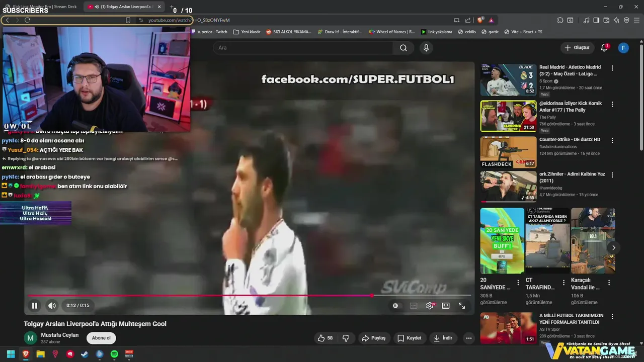Screen dimensions: 644x362
Task: Open options for A MİLLİ FUTBOL TAKIMIMIZIN video
Action: click(x=612, y=317)
